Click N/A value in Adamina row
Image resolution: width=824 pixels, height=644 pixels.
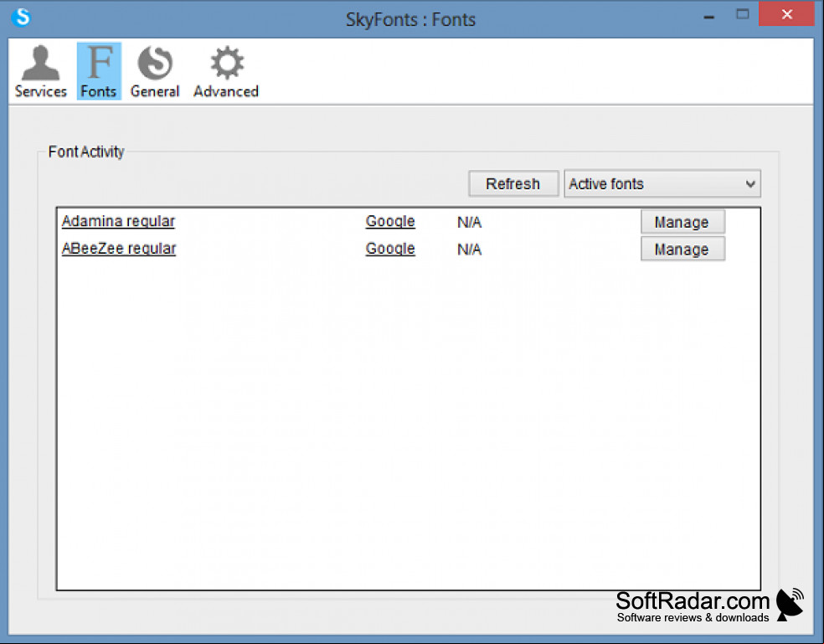(x=469, y=223)
